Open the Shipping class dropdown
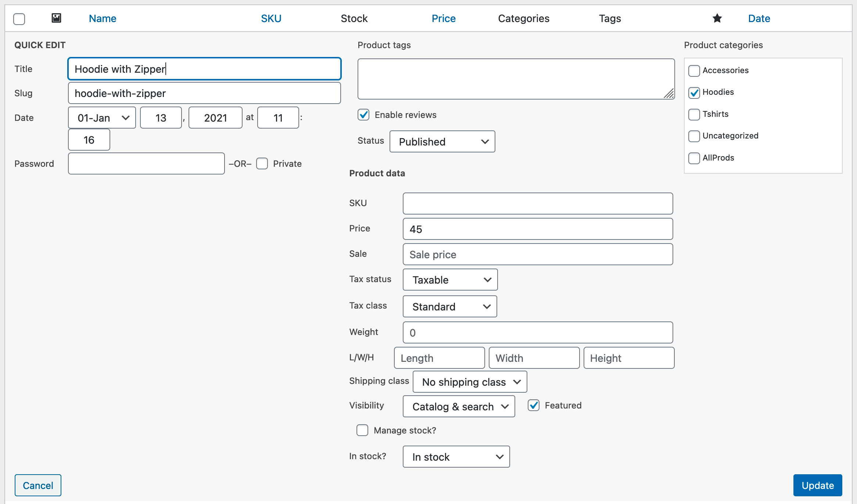The image size is (857, 504). [x=469, y=382]
